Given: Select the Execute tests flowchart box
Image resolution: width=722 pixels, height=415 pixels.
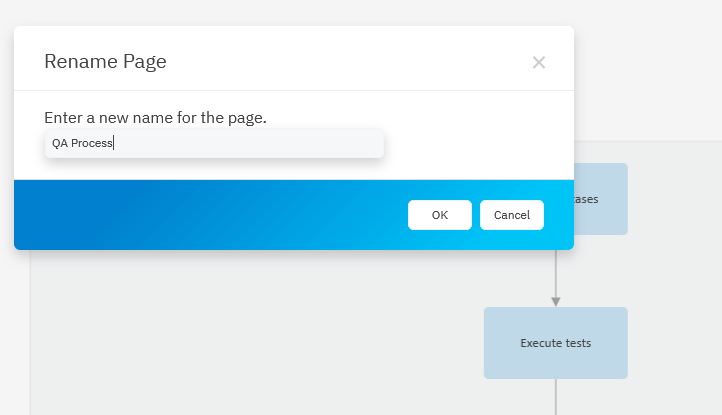Looking at the screenshot, I should [x=555, y=343].
